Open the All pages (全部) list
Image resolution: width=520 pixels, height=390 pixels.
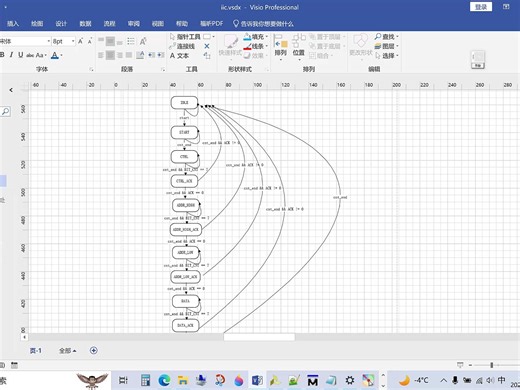(x=67, y=351)
